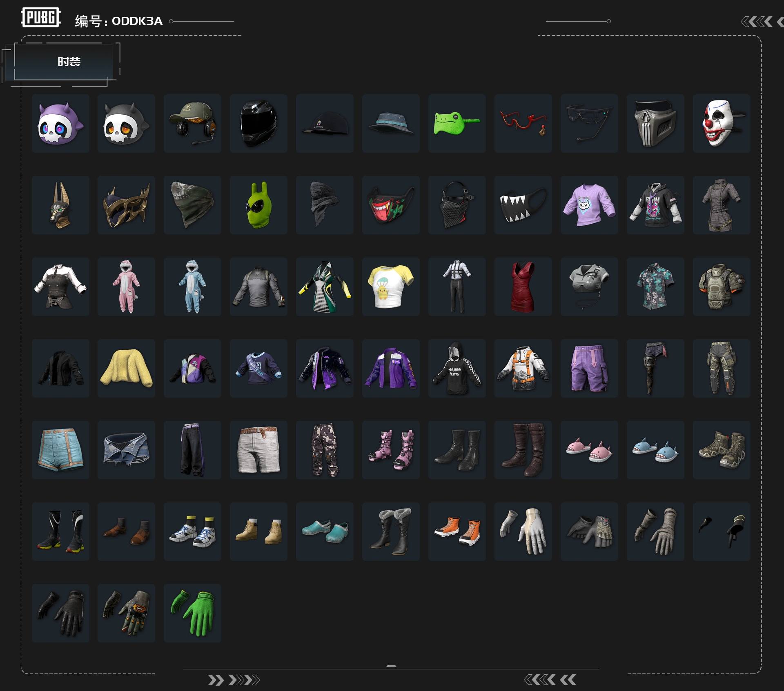Choose the light blue high-waist shorts

click(60, 450)
